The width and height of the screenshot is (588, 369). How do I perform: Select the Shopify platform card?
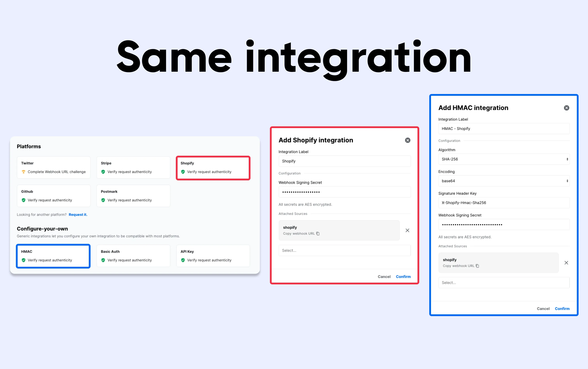pyautogui.click(x=213, y=168)
